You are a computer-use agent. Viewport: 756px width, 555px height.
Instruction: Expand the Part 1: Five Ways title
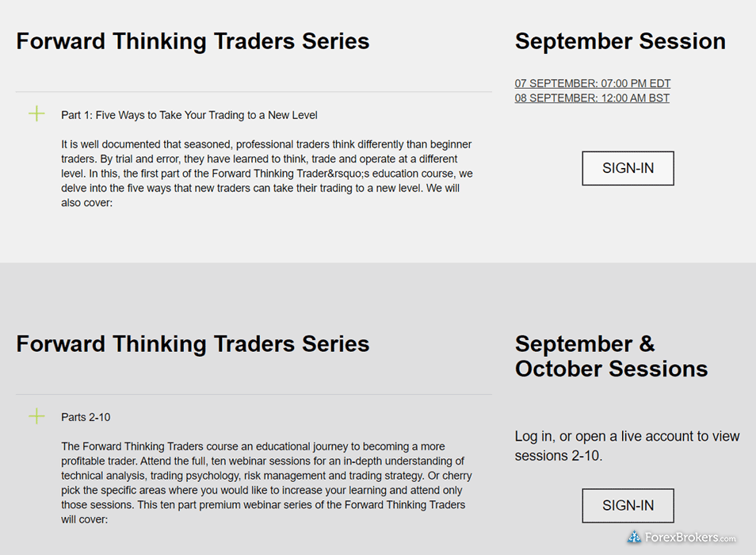pyautogui.click(x=189, y=115)
